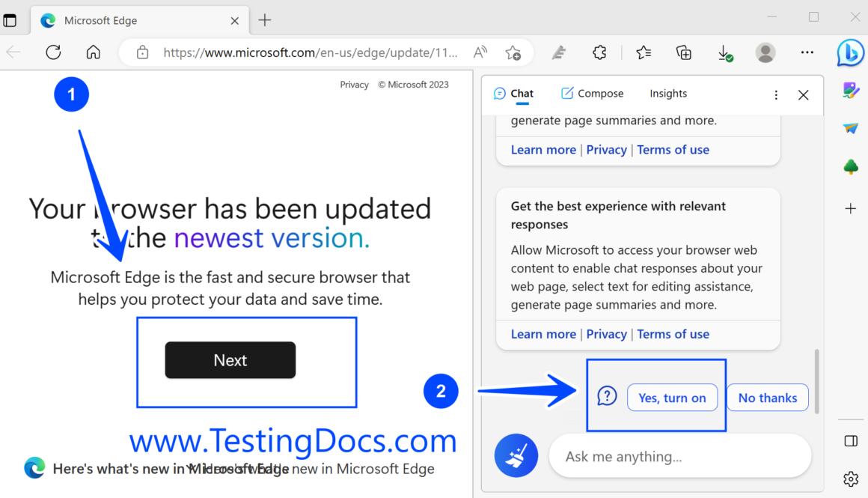Select Yes, turn on for relevant responses

[672, 398]
